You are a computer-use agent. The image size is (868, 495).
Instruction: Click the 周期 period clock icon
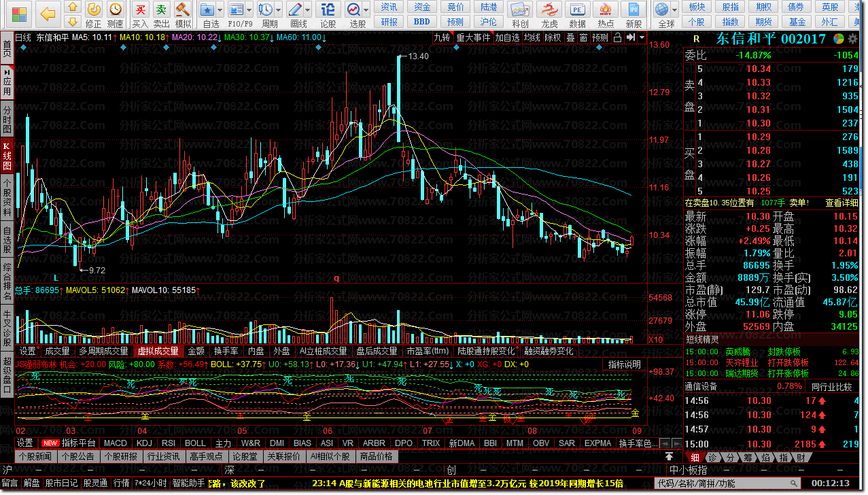pyautogui.click(x=266, y=10)
